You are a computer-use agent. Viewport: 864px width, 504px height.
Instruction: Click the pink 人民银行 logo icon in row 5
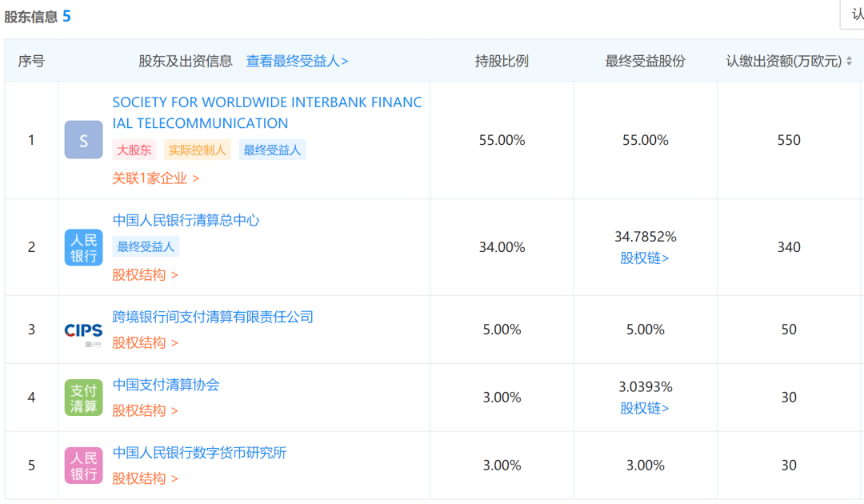coord(84,466)
